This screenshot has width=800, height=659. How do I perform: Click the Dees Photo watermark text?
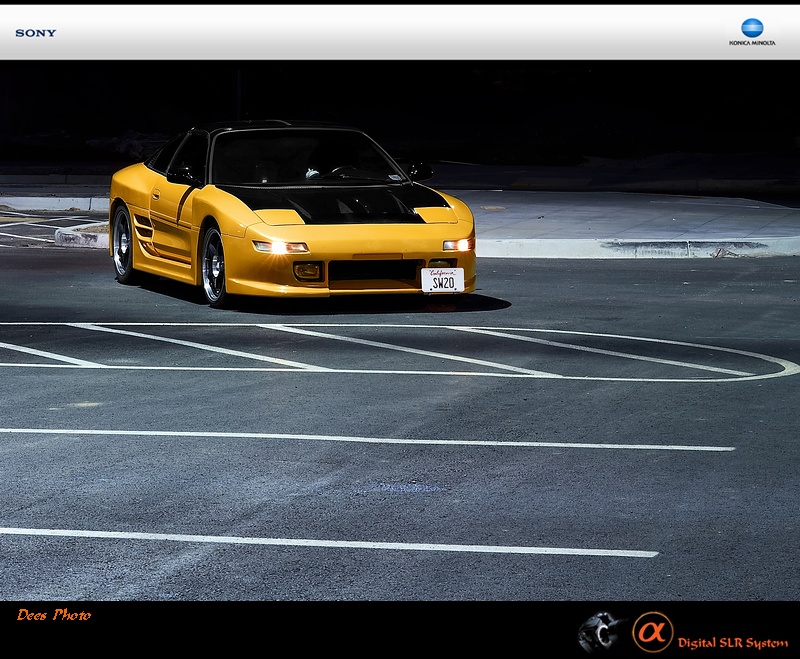point(54,615)
